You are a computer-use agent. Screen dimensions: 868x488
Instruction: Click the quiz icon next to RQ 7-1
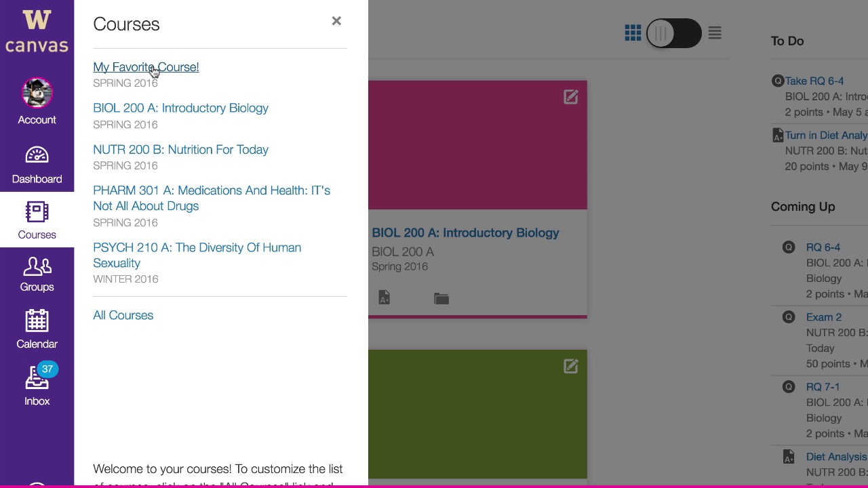pyautogui.click(x=789, y=387)
